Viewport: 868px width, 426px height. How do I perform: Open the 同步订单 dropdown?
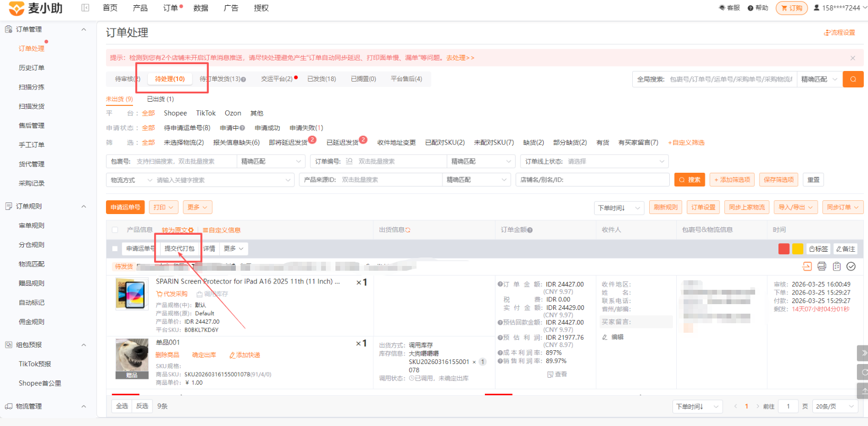[x=843, y=207]
